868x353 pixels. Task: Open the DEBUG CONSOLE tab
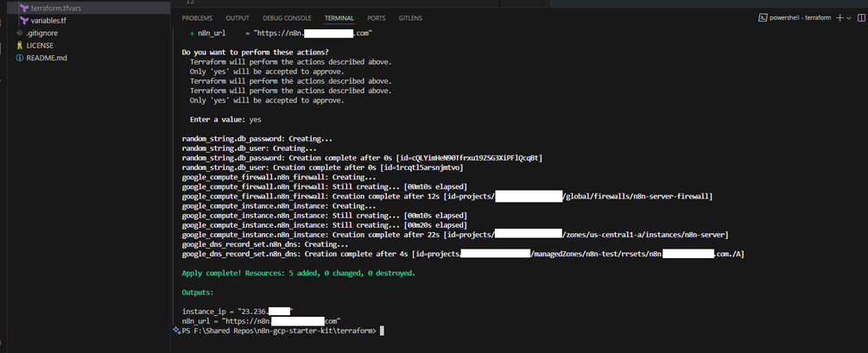coord(287,18)
